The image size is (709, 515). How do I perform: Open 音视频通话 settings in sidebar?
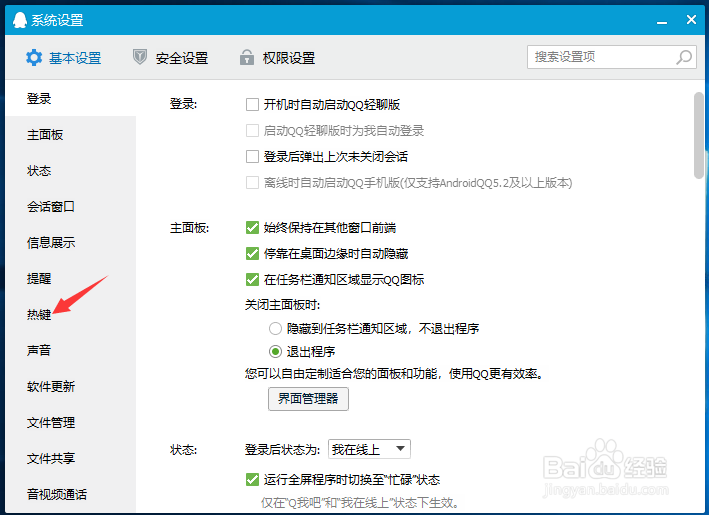(71, 494)
